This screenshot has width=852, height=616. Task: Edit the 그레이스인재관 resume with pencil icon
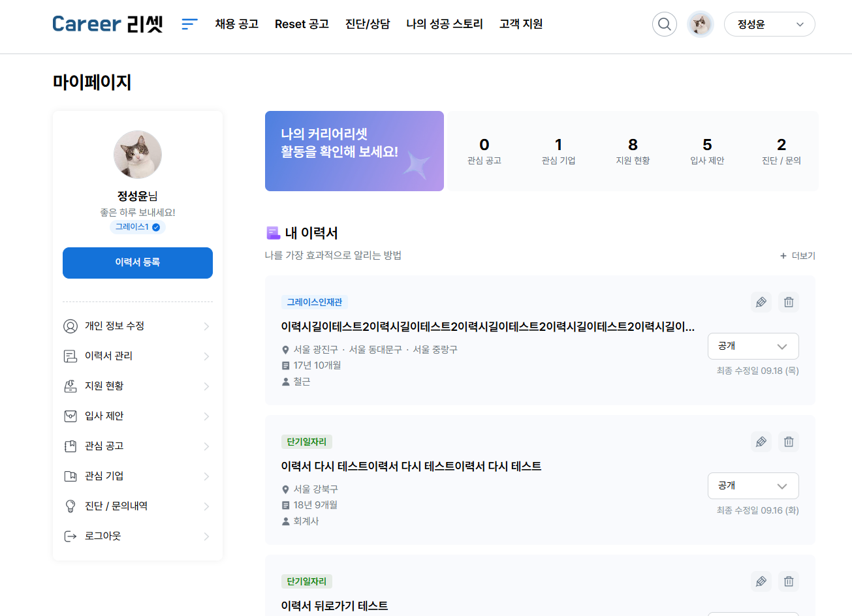coord(761,302)
